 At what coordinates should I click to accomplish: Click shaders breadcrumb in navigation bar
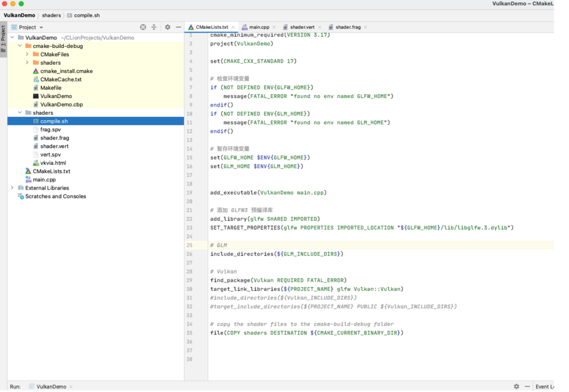(51, 15)
